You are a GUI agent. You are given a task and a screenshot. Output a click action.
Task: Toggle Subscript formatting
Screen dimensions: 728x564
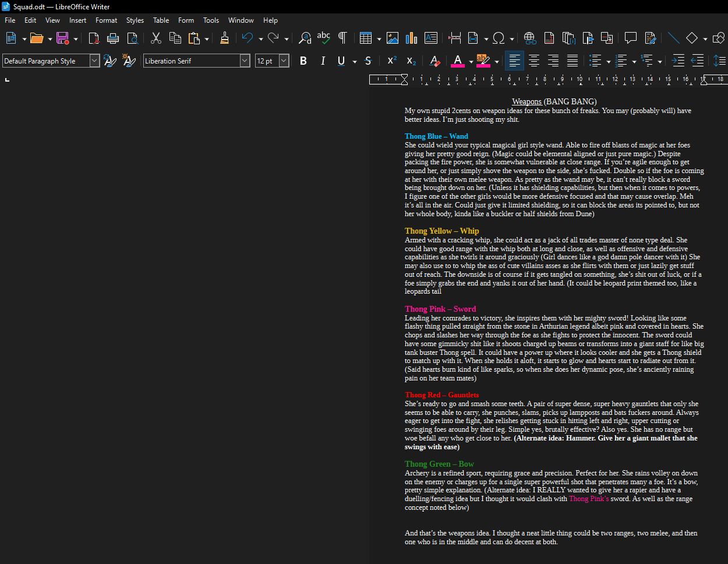(411, 61)
